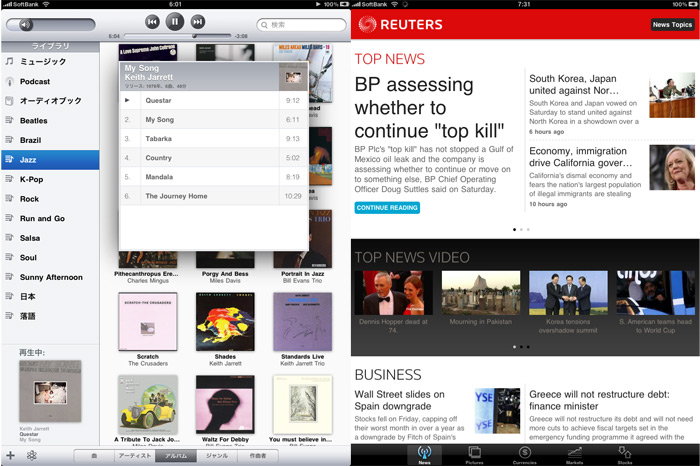Skip to the previous track

(152, 21)
